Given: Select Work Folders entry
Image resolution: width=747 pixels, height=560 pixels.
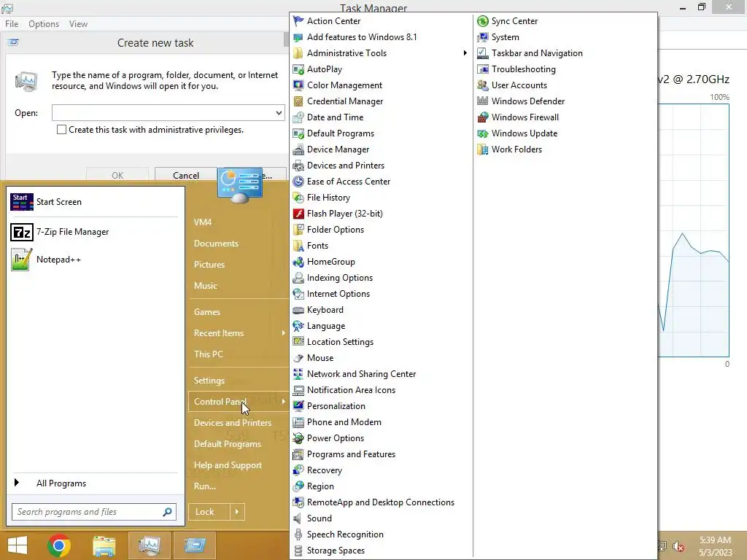Looking at the screenshot, I should click(516, 149).
